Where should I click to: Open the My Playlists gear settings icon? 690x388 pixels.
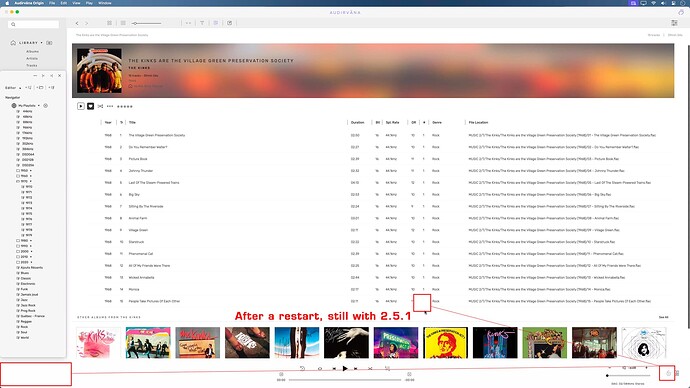pos(45,106)
